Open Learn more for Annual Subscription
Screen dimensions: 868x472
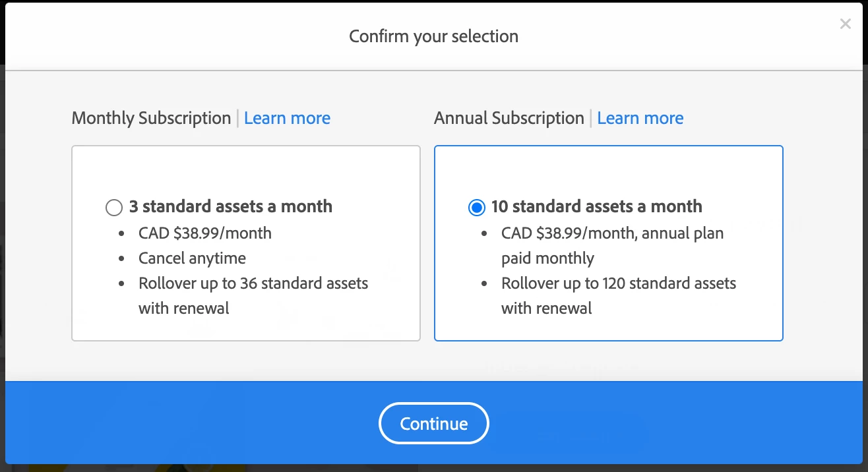point(640,118)
